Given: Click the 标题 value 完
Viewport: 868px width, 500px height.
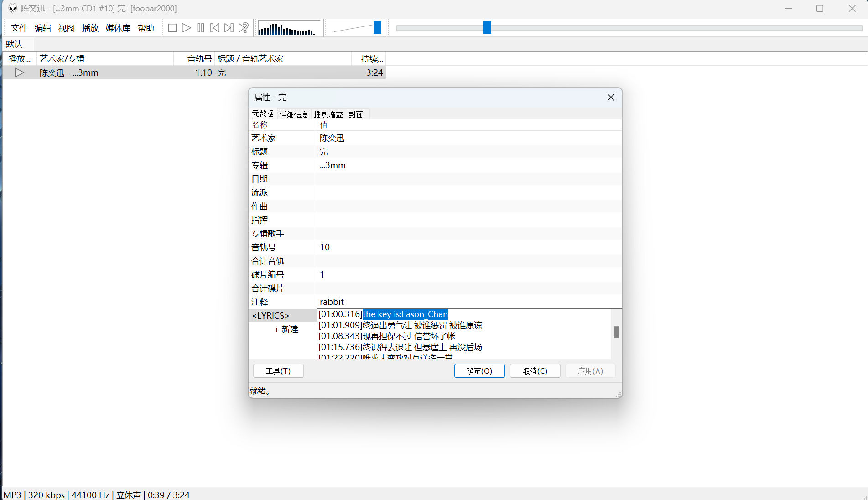Looking at the screenshot, I should coord(324,152).
